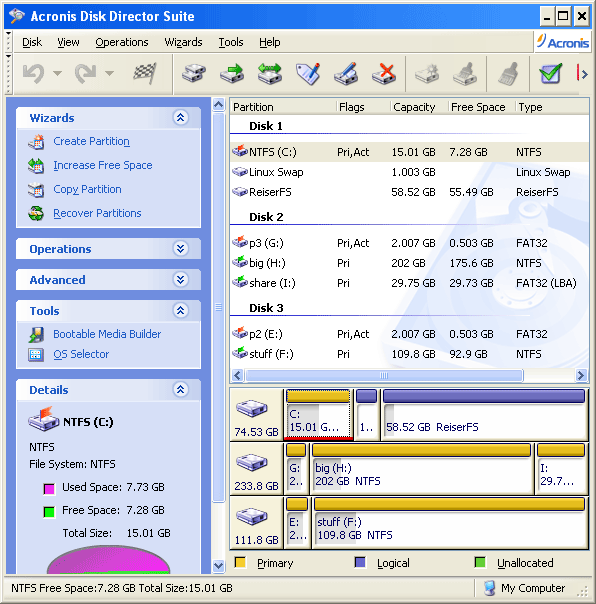596x604 pixels.
Task: Click the Bootable Media Builder icon
Action: pos(36,334)
